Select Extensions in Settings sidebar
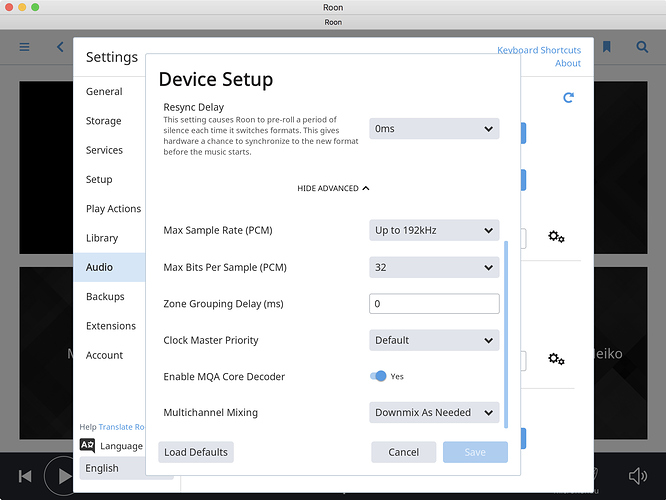Screen dimensions: 666x500 pyautogui.click(x=111, y=326)
